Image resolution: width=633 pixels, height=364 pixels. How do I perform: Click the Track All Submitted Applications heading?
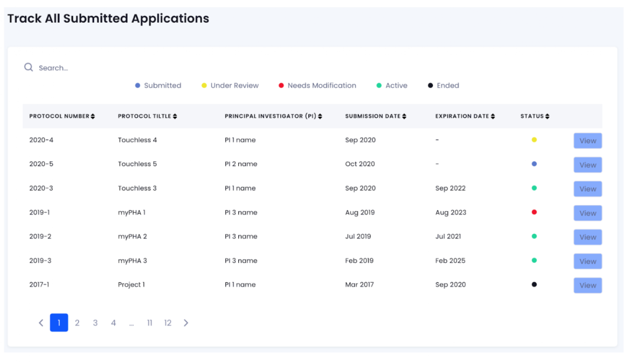(x=108, y=19)
